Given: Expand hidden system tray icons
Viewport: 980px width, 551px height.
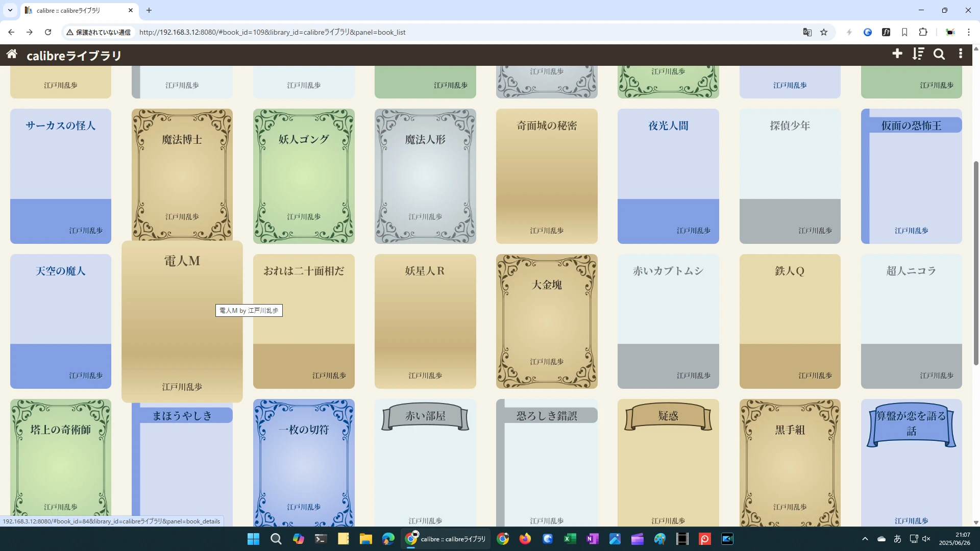Looking at the screenshot, I should [865, 539].
